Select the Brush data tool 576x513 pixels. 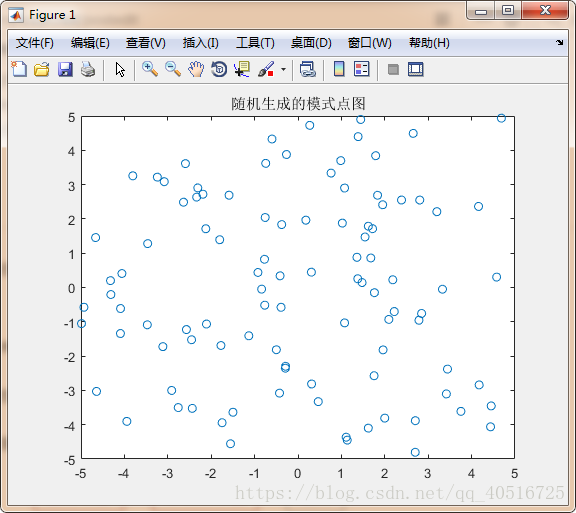[x=266, y=69]
